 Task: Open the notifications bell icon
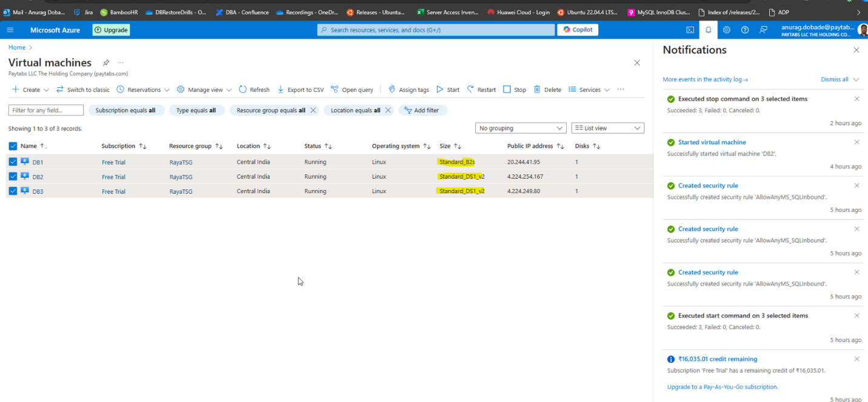708,30
